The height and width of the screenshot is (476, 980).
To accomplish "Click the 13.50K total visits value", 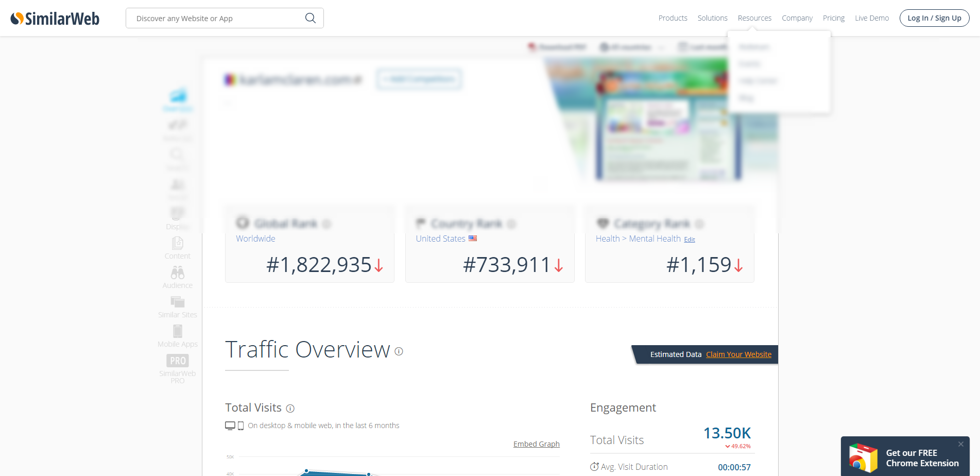I will point(727,433).
